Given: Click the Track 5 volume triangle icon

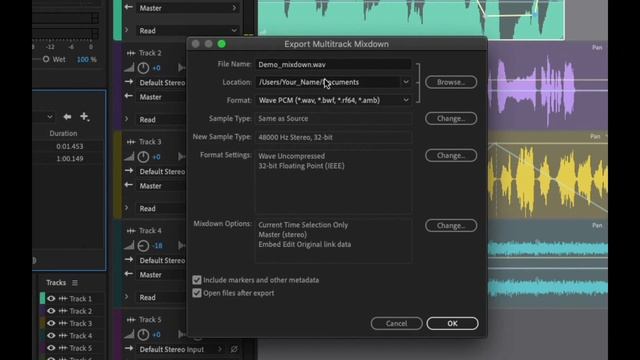Looking at the screenshot, I should pyautogui.click(x=129, y=334).
